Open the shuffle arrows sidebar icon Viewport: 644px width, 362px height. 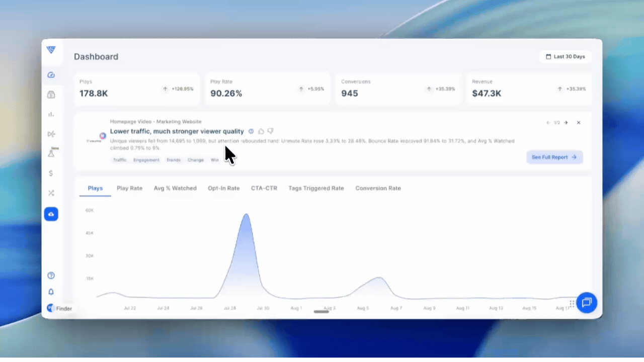(51, 193)
